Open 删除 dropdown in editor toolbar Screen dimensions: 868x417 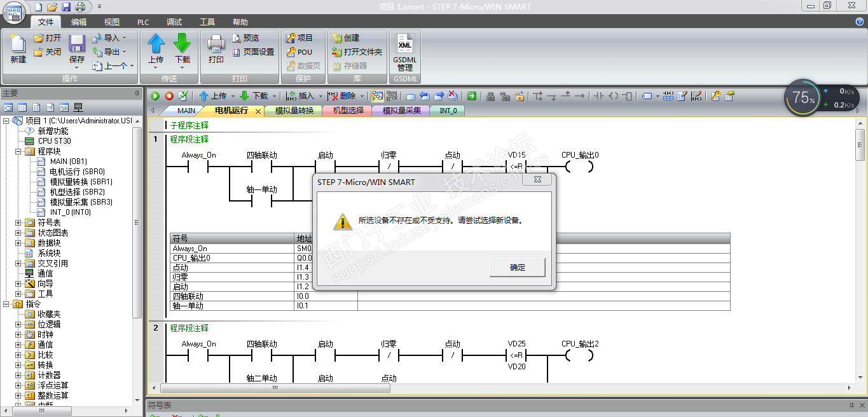362,96
